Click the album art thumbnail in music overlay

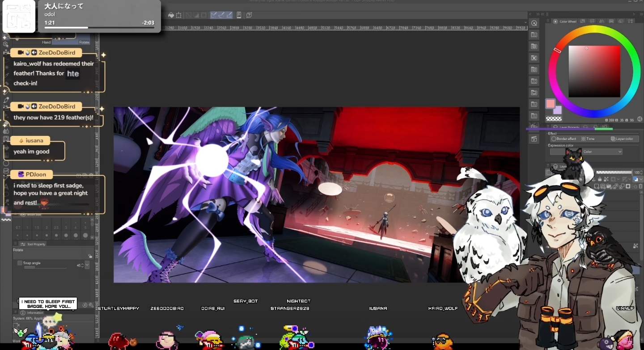(x=19, y=17)
